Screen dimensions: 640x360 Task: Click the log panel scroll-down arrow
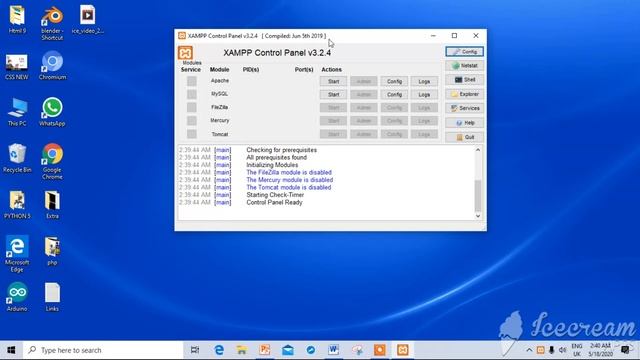[x=478, y=216]
